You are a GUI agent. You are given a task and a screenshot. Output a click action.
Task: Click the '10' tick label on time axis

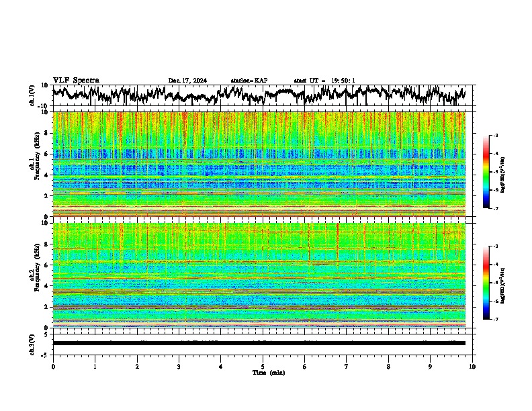coord(472,367)
